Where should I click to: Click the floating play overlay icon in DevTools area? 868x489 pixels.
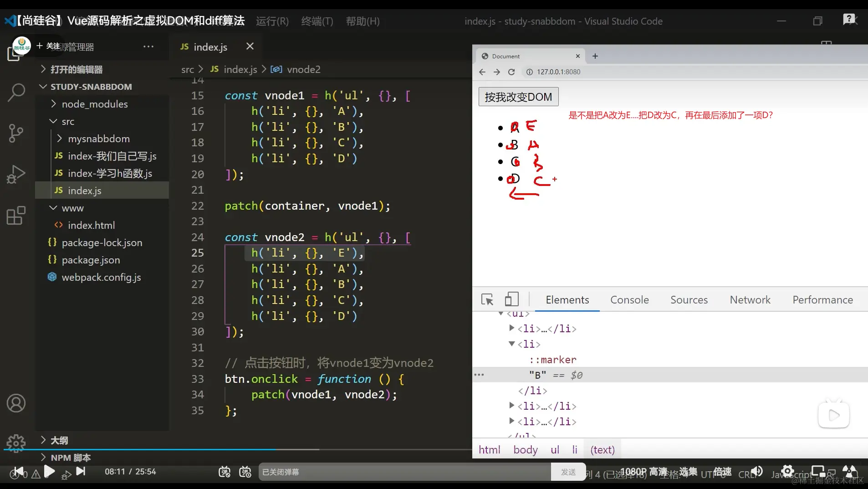834,415
